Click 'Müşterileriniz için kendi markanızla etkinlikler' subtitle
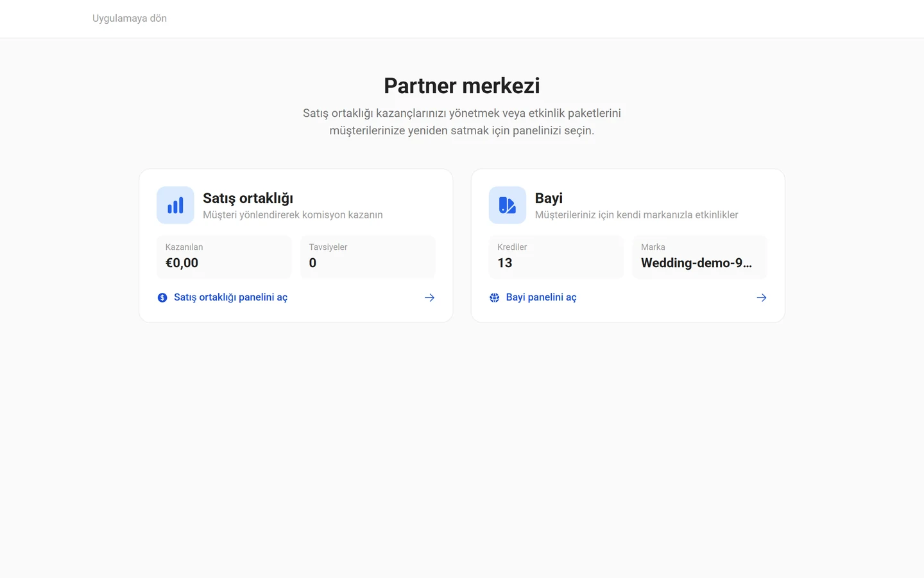 click(637, 215)
